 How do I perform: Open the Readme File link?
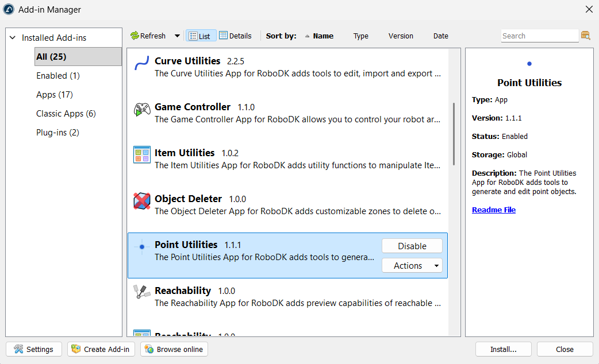pos(494,210)
